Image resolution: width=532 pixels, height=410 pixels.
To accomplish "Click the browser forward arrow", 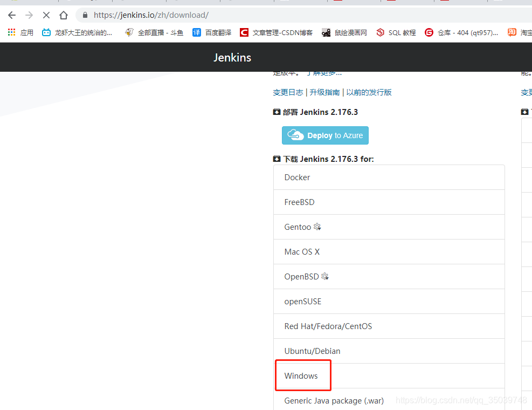I will (29, 15).
